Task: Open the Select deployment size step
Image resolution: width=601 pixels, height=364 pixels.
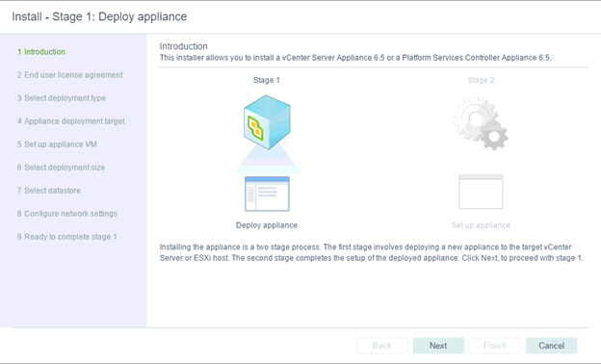Action: [x=61, y=168]
